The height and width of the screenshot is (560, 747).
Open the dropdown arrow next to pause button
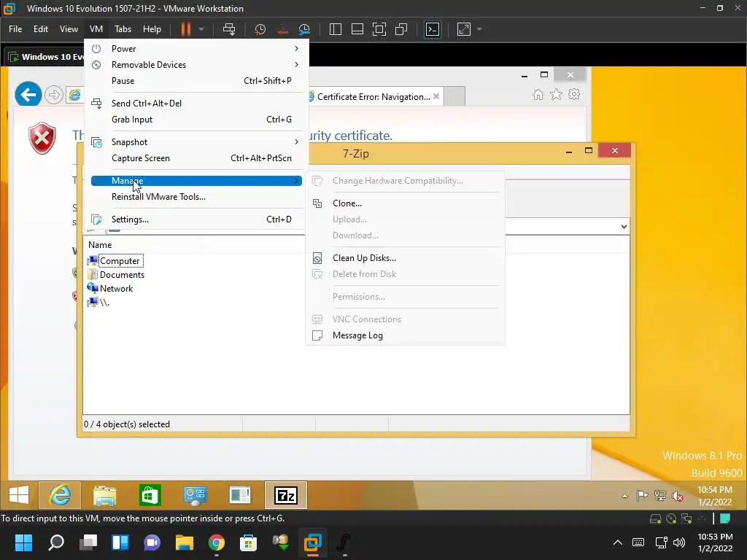pos(201,29)
